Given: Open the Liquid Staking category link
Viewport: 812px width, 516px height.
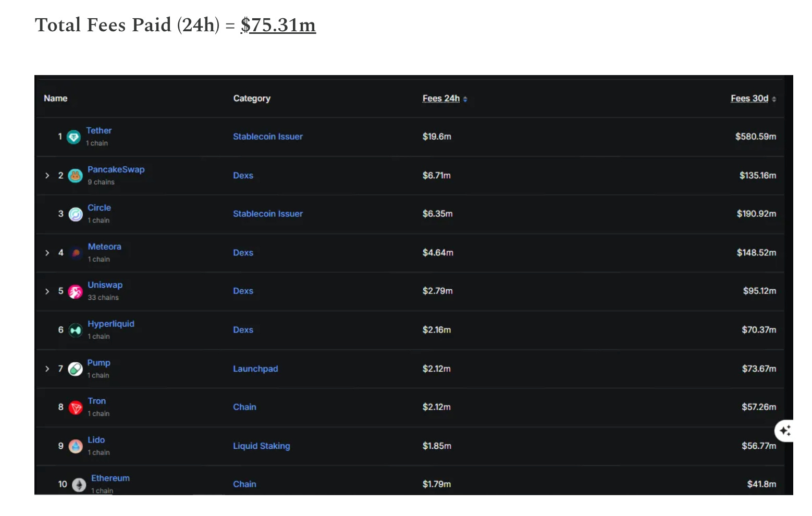Looking at the screenshot, I should coord(262,446).
